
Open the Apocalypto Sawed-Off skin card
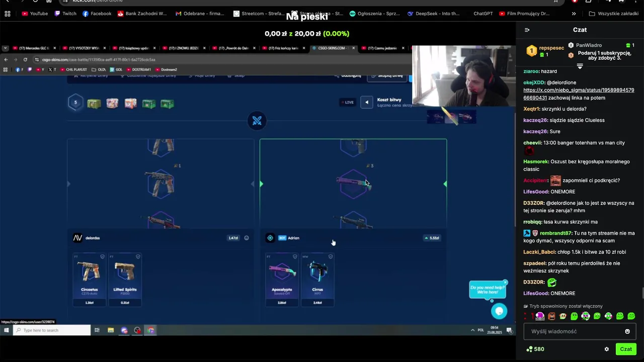(x=282, y=279)
